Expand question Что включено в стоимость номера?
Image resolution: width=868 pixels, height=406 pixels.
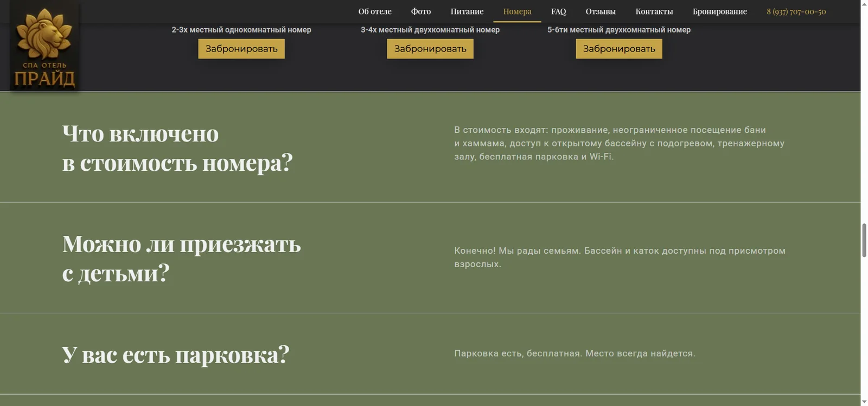[x=177, y=148]
